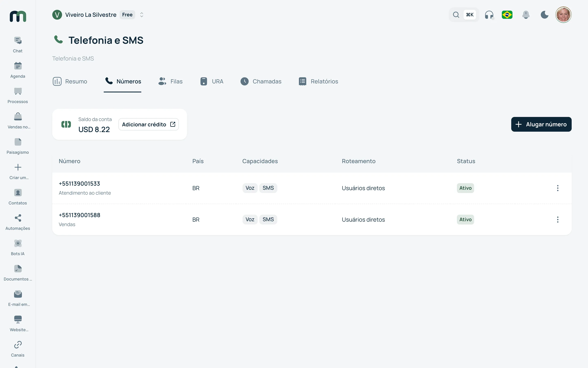This screenshot has width=588, height=368.
Task: Select number +551139001588
Action: 79,215
